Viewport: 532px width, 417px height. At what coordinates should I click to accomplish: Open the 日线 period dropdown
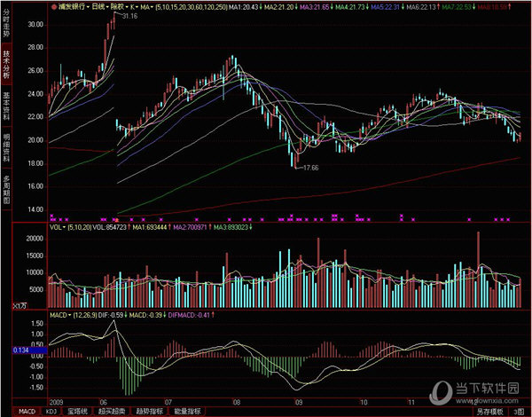tap(100, 7)
